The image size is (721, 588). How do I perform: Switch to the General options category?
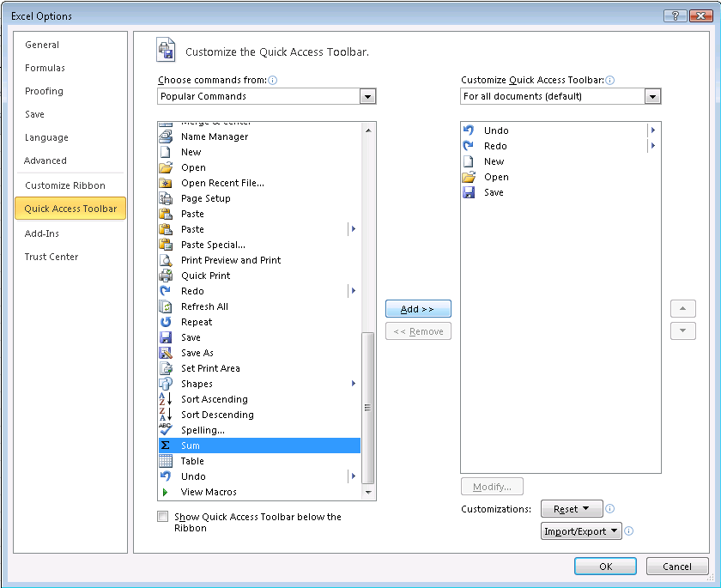pos(70,45)
